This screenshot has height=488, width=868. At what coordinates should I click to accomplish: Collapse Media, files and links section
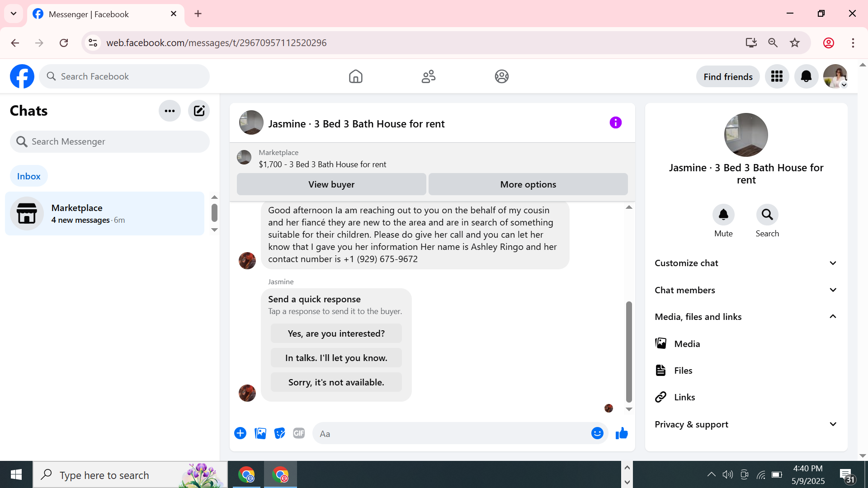[746, 317]
